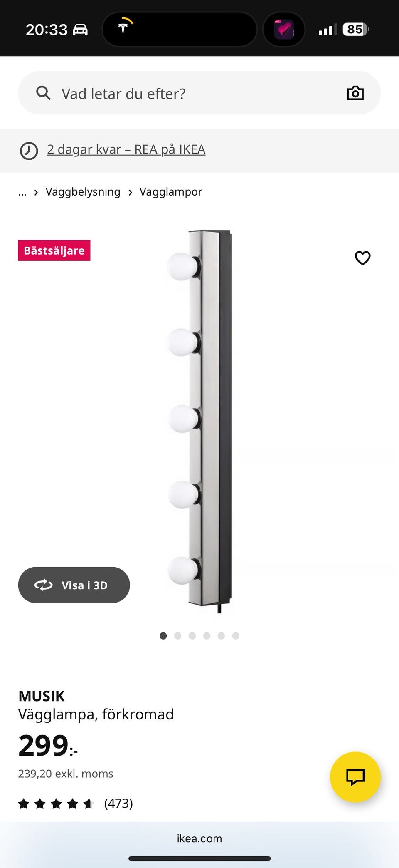Viewport: 399px width, 868px height.
Task: Open the yellow chat bubble button
Action: click(355, 777)
